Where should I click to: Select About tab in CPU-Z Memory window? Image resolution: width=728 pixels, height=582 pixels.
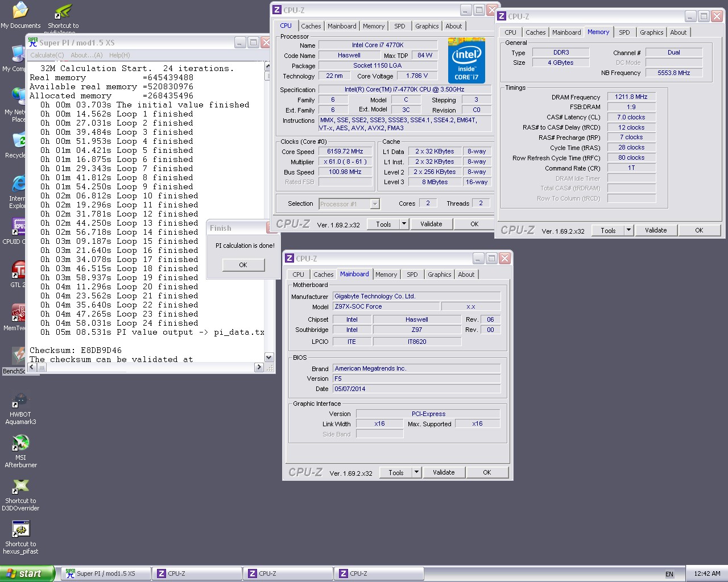(678, 32)
